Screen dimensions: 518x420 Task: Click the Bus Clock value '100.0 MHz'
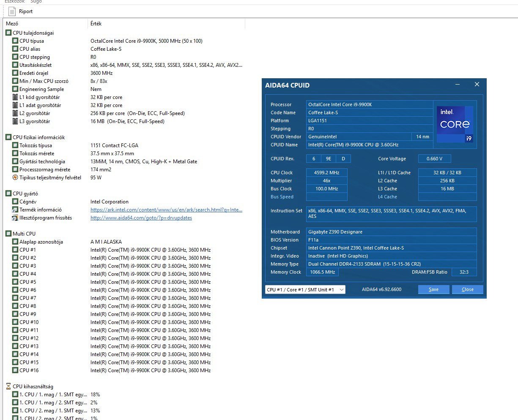tap(326, 189)
